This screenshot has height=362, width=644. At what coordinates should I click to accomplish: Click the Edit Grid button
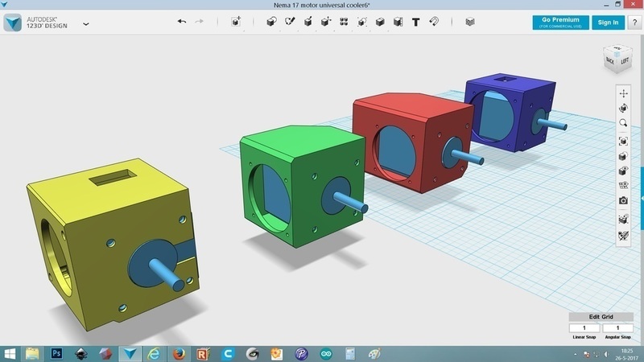click(601, 317)
